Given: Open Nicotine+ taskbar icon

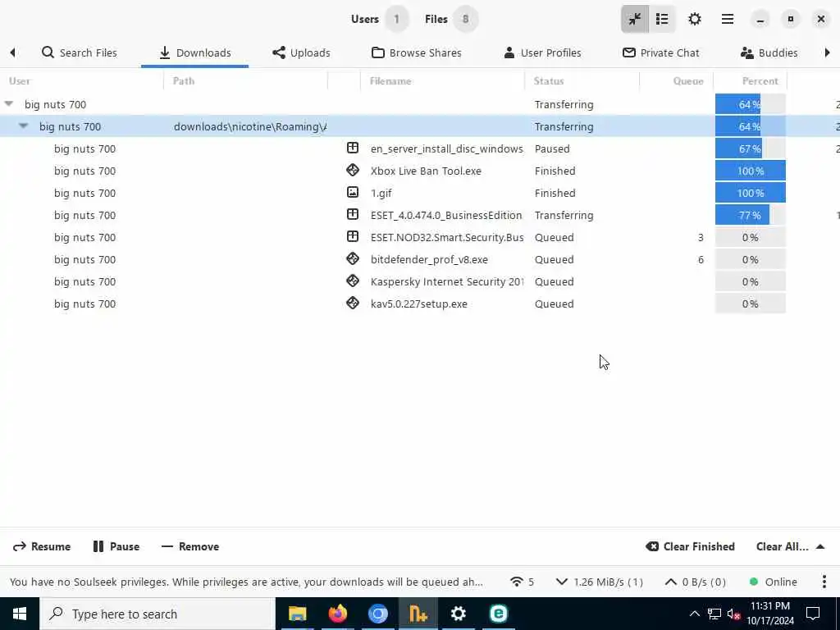Looking at the screenshot, I should pyautogui.click(x=418, y=614).
